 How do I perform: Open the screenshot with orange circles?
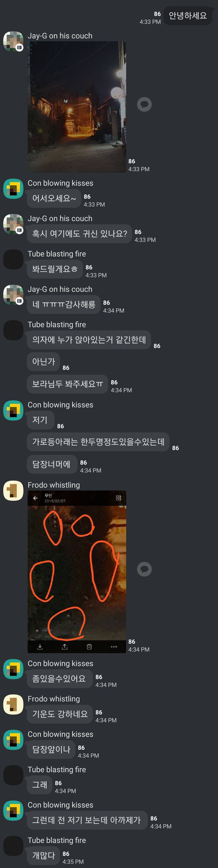pyautogui.click(x=77, y=572)
